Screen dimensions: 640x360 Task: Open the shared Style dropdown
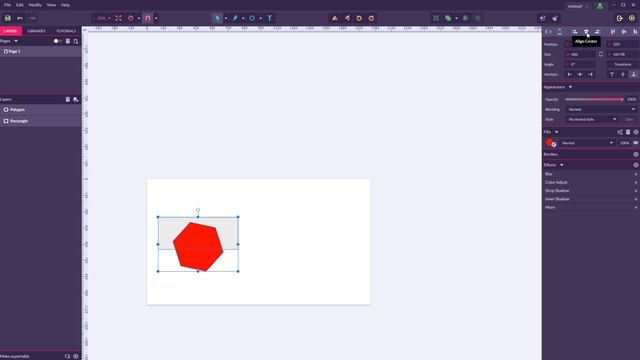coord(591,119)
